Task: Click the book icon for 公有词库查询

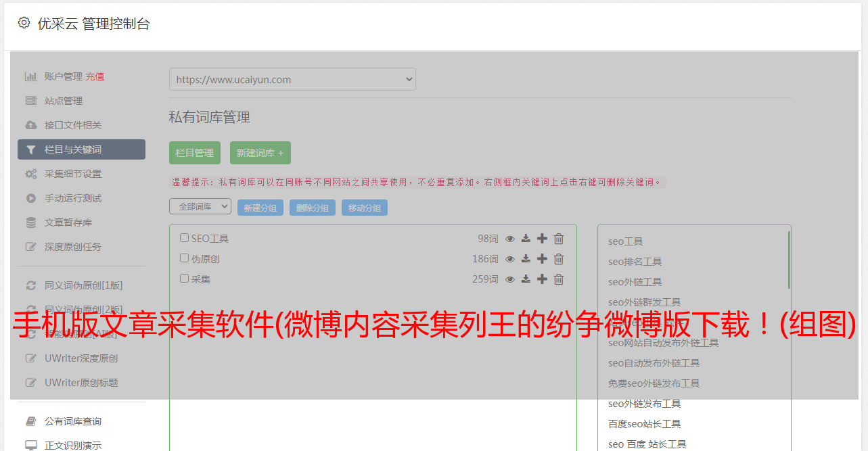Action: coord(30,421)
